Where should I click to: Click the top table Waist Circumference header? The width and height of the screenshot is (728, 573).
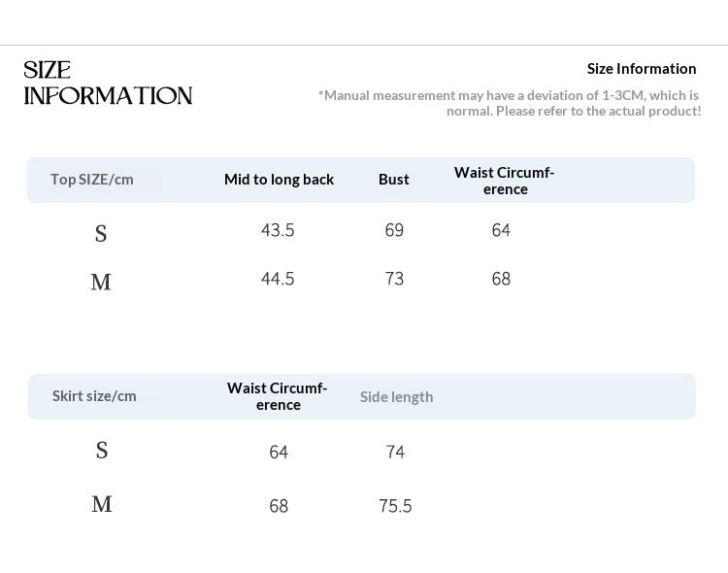(504, 181)
